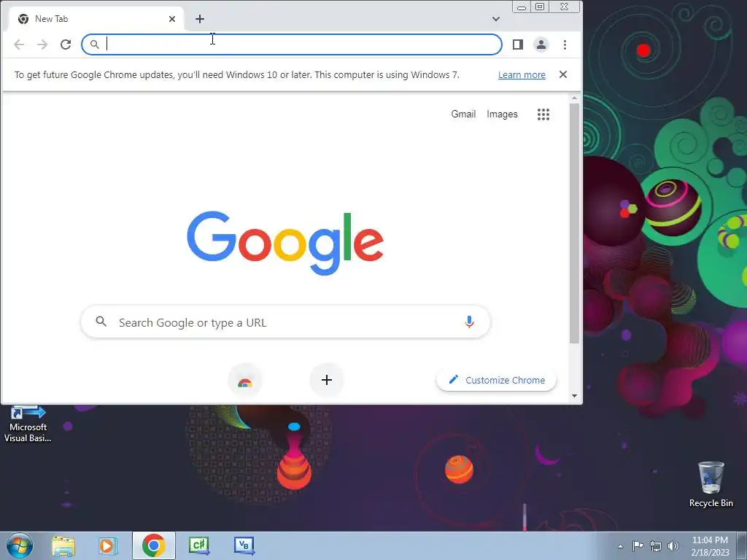
Task: Open Gmail link
Action: (x=463, y=114)
